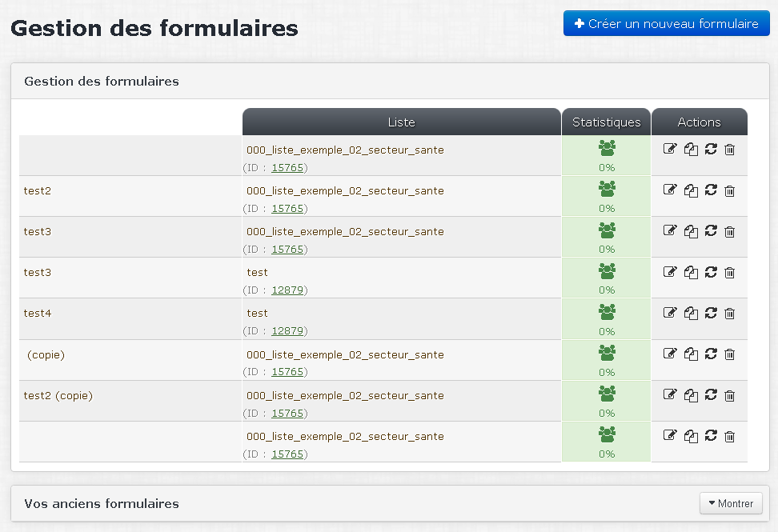The image size is (778, 532).
Task: Click the Statistiques column header
Action: pyautogui.click(x=607, y=122)
